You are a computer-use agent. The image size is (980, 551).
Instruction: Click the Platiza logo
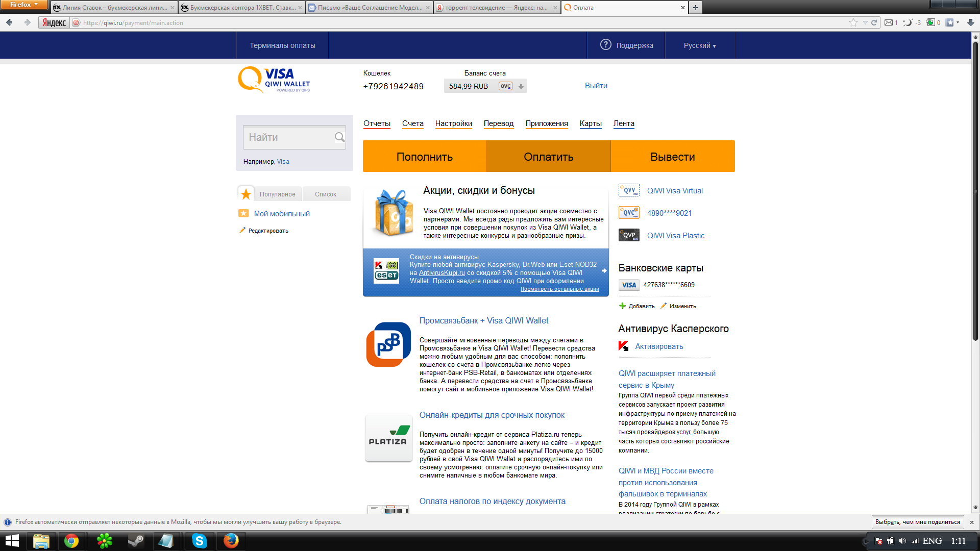point(388,438)
